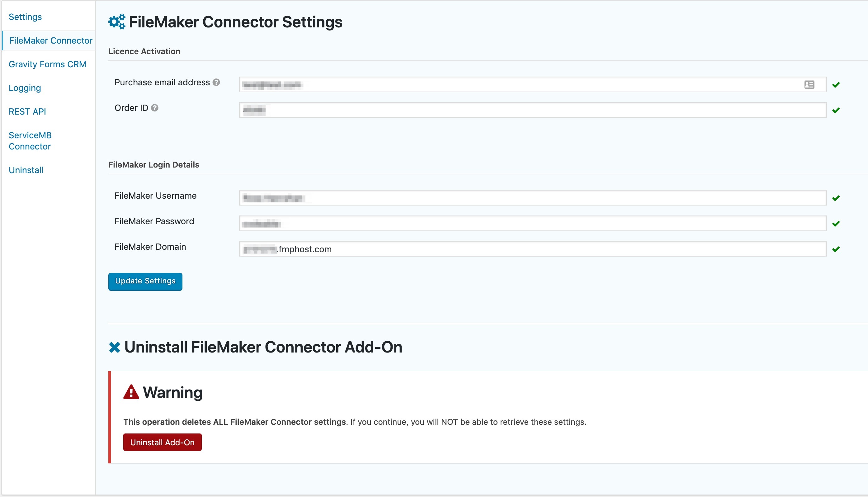Click the Purchase email address label
Image resolution: width=868 pixels, height=497 pixels.
162,82
